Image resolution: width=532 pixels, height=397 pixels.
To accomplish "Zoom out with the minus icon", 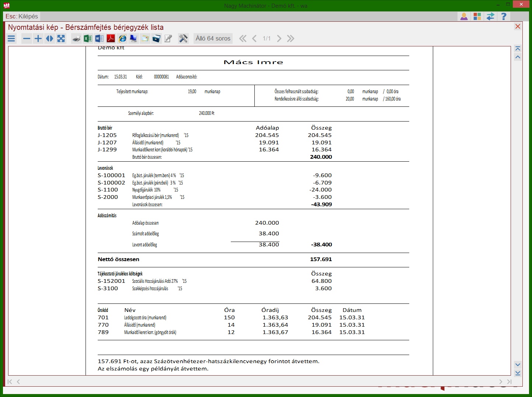I will click(x=27, y=39).
